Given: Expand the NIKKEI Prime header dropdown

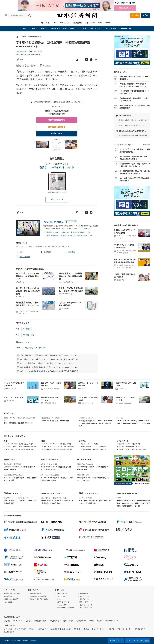Looking at the screenshot, I should tap(105, 23).
